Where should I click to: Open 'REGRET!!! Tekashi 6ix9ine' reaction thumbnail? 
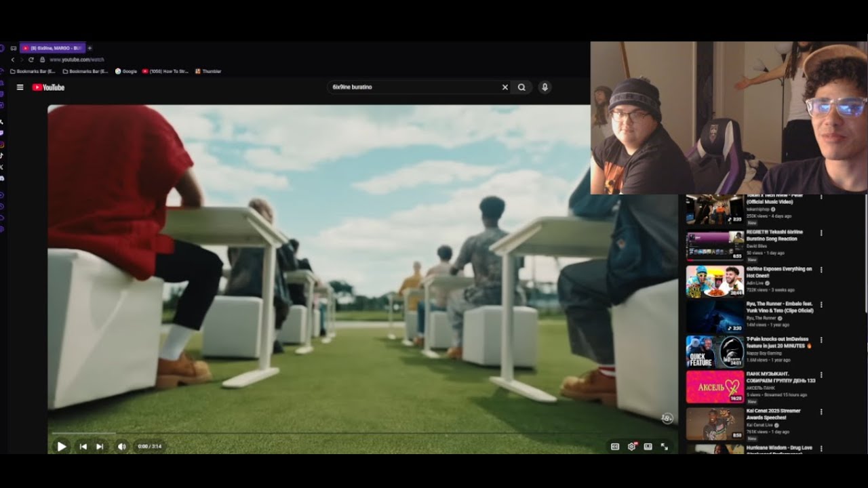[x=715, y=246]
